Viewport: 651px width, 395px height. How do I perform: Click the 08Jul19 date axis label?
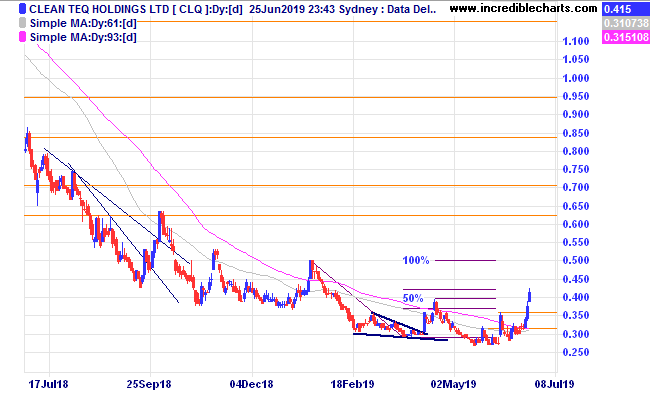(x=554, y=384)
